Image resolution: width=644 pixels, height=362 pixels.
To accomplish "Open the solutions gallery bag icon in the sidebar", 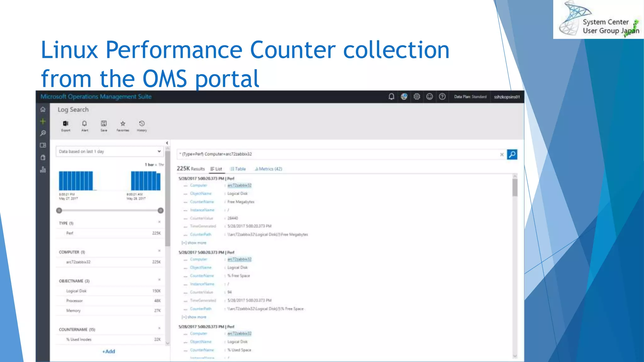I will tap(43, 157).
